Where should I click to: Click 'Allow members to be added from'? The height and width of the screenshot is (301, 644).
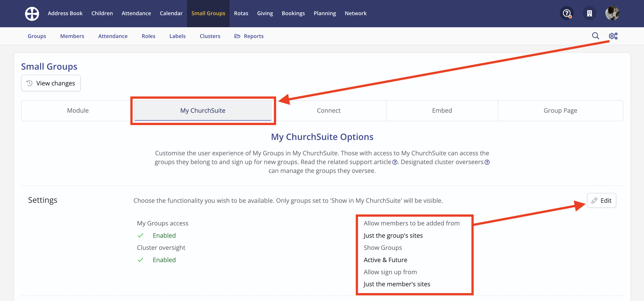pyautogui.click(x=412, y=223)
